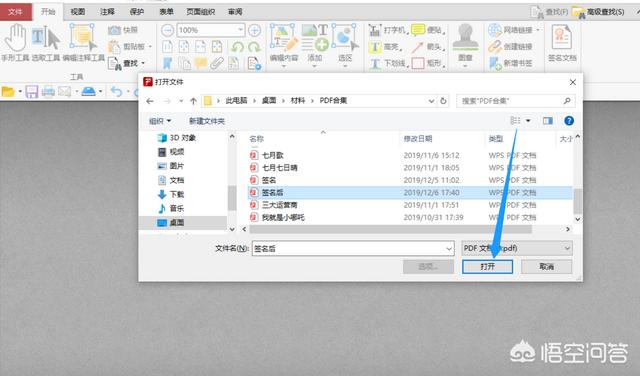Expand the Organize (组织) menu in the dialog

160,121
